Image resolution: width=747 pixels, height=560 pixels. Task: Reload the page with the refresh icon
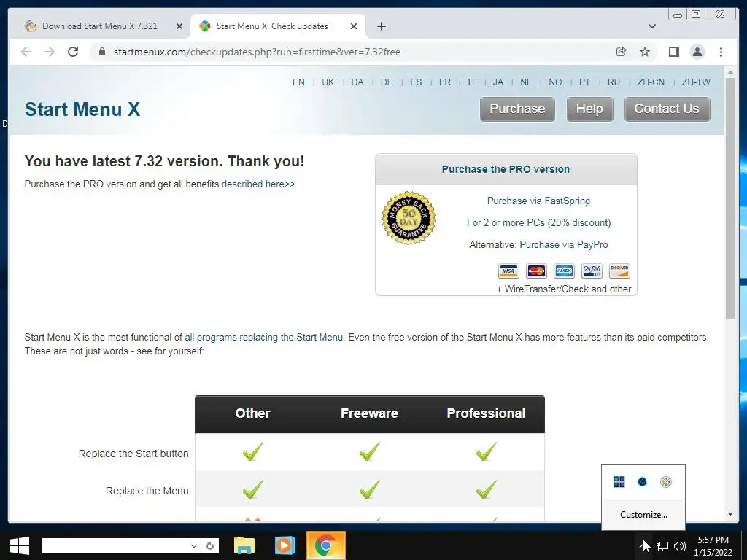click(x=73, y=52)
